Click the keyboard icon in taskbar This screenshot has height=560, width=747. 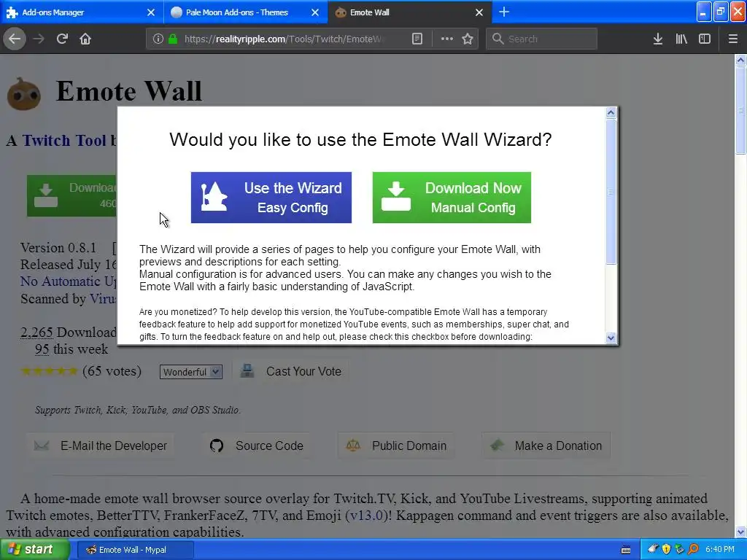[626, 550]
